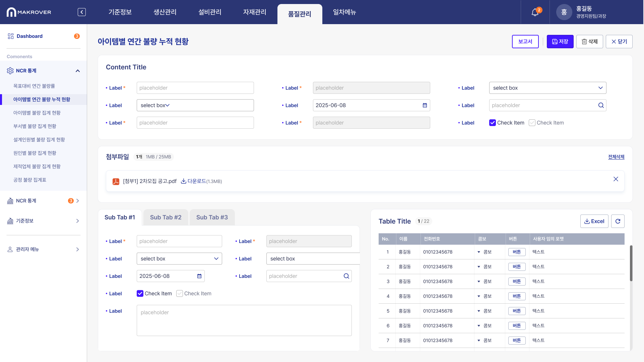Click search icon in Content Title placeholder field
644x362 pixels.
(601, 105)
